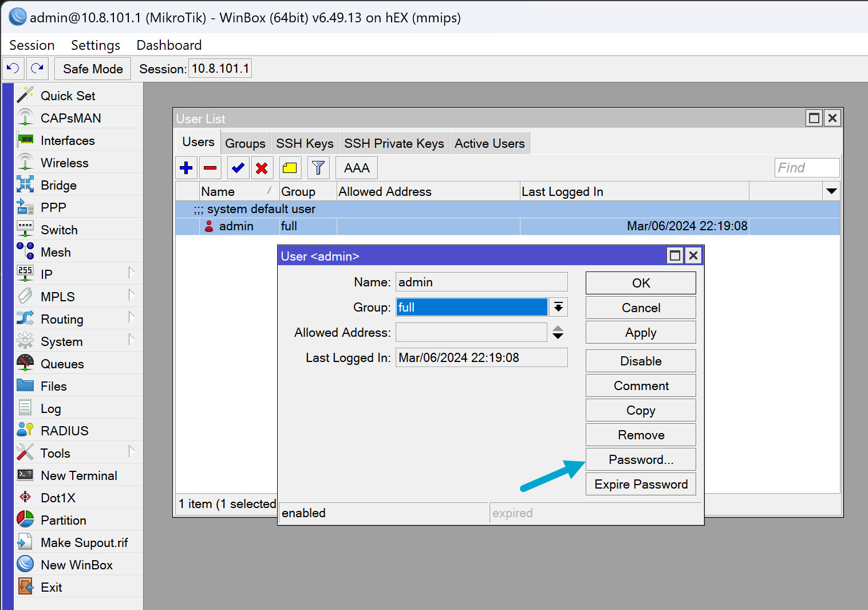Open the filter funnel icon
This screenshot has width=868, height=610.
318,168
